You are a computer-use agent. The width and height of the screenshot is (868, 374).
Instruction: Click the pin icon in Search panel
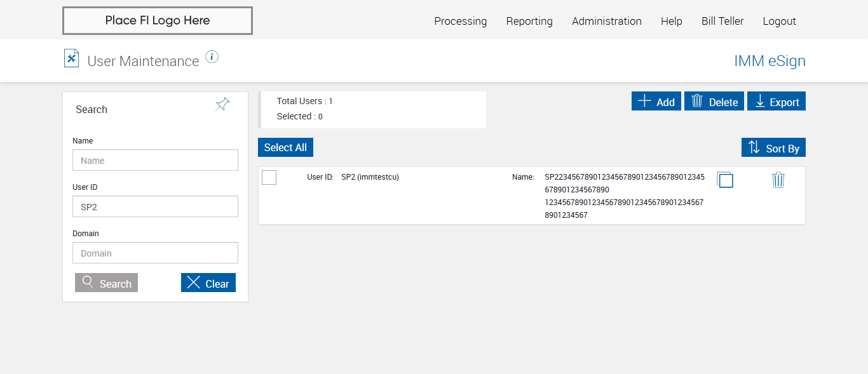[222, 105]
